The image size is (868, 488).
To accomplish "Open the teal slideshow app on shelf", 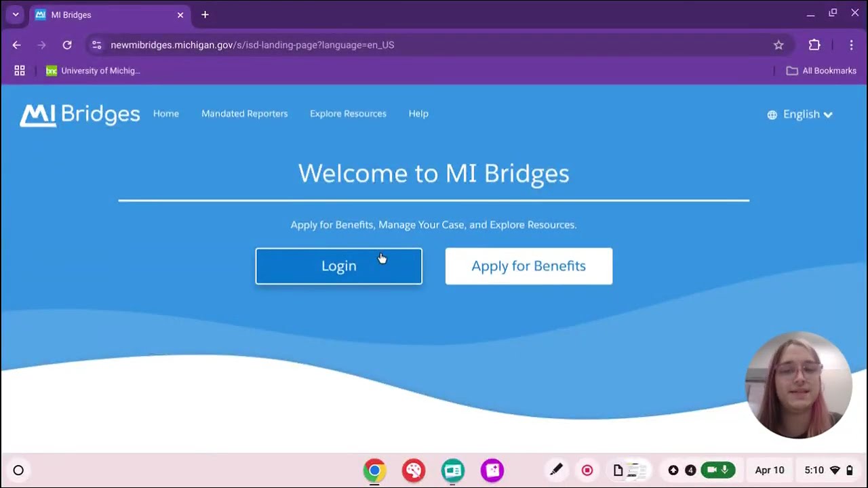I will pyautogui.click(x=453, y=470).
